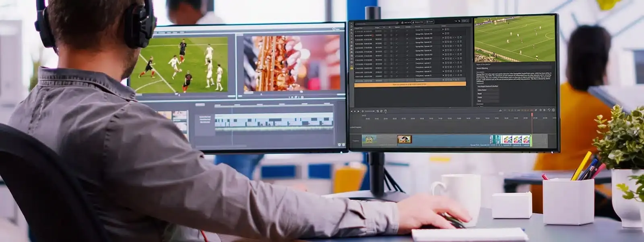Image resolution: width=644 pixels, height=242 pixels.
Task: Select the framed pirate painting clip on the timeline
Action: (x=404, y=140)
